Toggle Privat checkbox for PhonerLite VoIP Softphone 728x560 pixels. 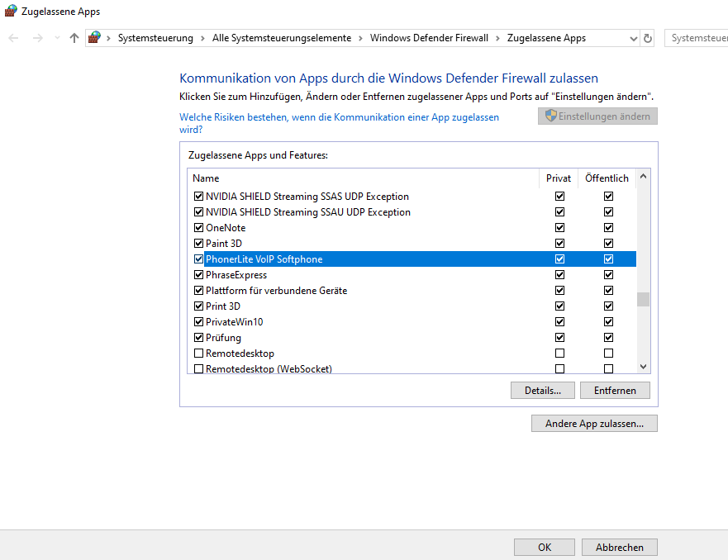[560, 259]
